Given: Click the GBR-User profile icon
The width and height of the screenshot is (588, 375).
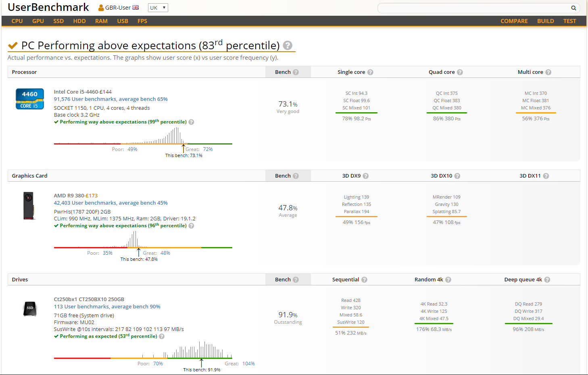Looking at the screenshot, I should [x=101, y=8].
